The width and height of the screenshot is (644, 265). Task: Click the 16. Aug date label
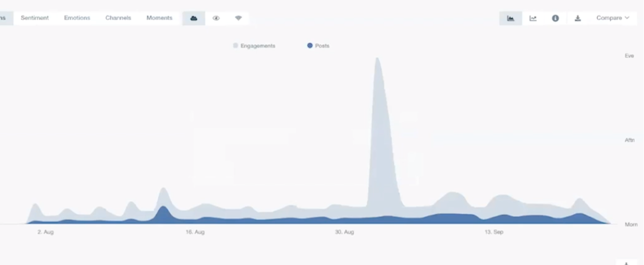(195, 232)
